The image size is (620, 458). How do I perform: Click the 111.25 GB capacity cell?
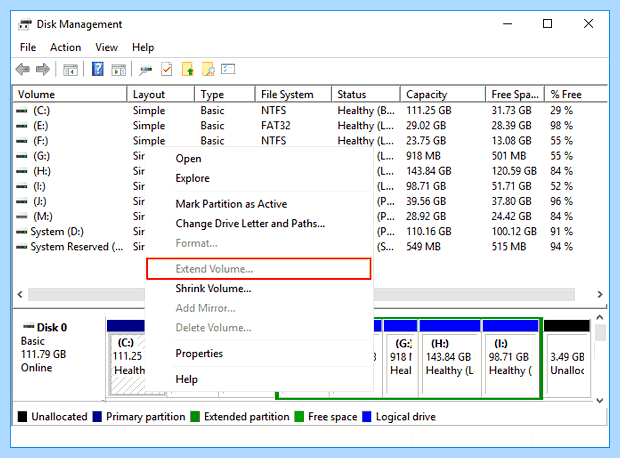(x=429, y=111)
